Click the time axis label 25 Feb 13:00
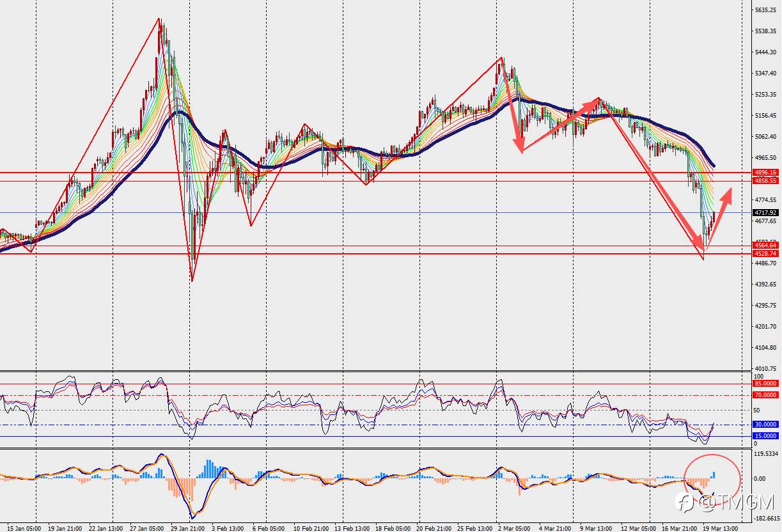The width and height of the screenshot is (782, 532). [x=474, y=528]
